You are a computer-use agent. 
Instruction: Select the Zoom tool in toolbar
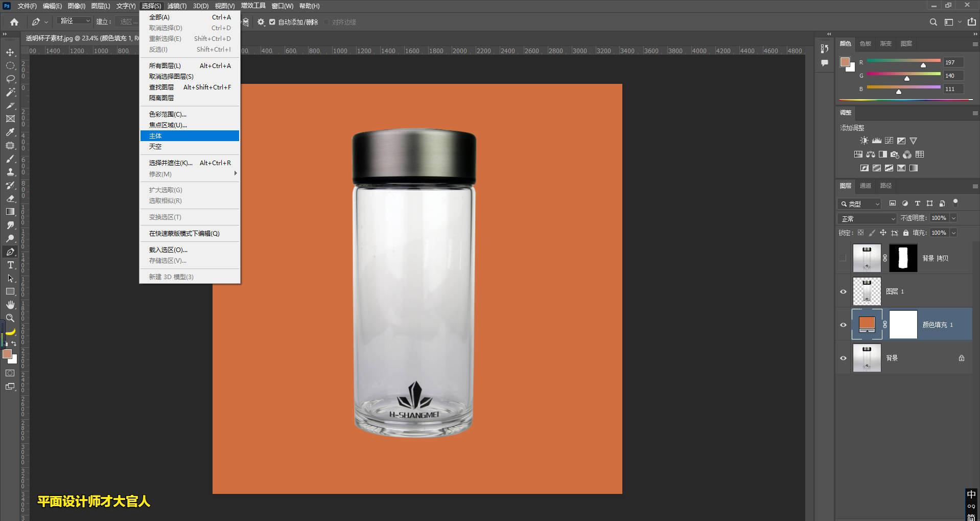(10, 318)
